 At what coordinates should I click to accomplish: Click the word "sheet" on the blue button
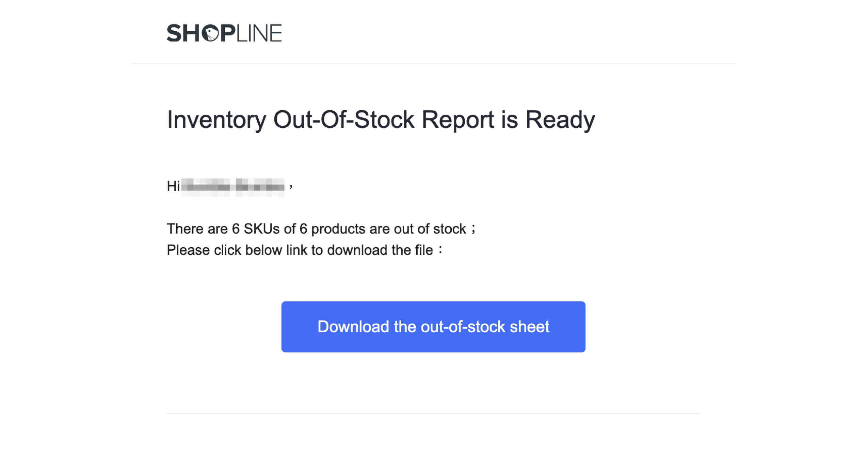point(529,326)
